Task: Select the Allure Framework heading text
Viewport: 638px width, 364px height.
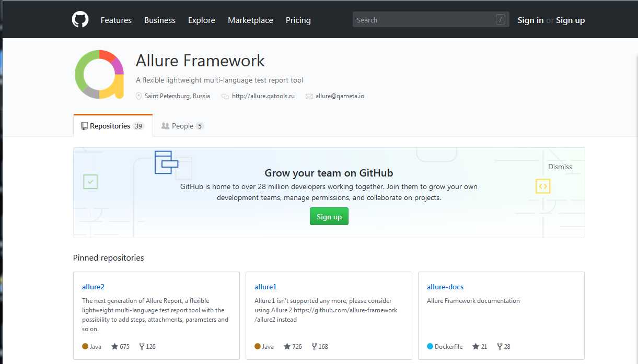Action: [200, 61]
